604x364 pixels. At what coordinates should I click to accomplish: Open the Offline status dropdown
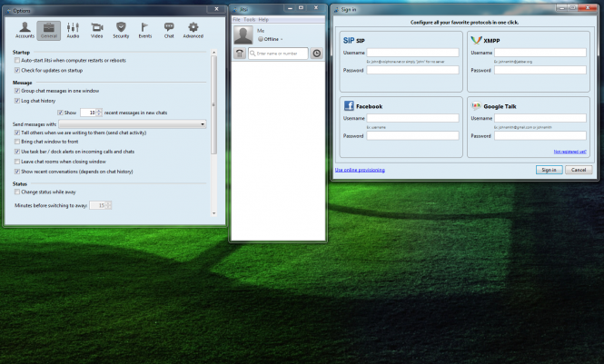click(x=271, y=39)
